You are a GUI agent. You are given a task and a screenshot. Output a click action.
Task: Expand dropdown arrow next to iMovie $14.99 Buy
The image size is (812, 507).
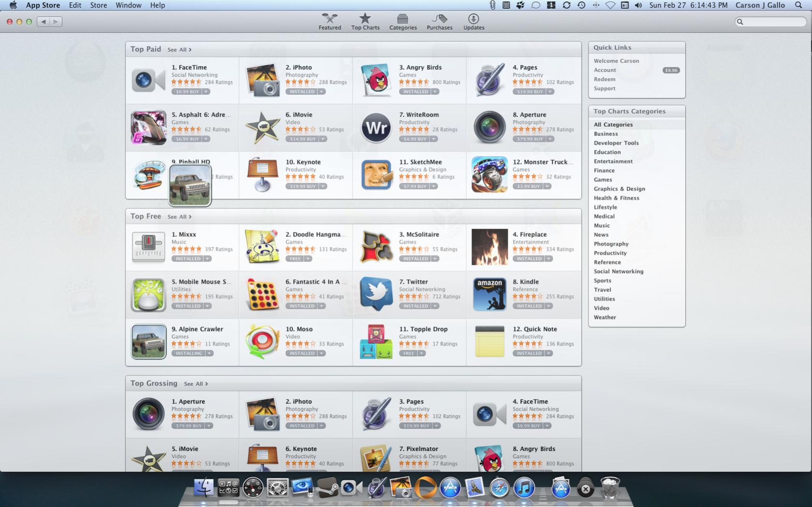pyautogui.click(x=323, y=139)
